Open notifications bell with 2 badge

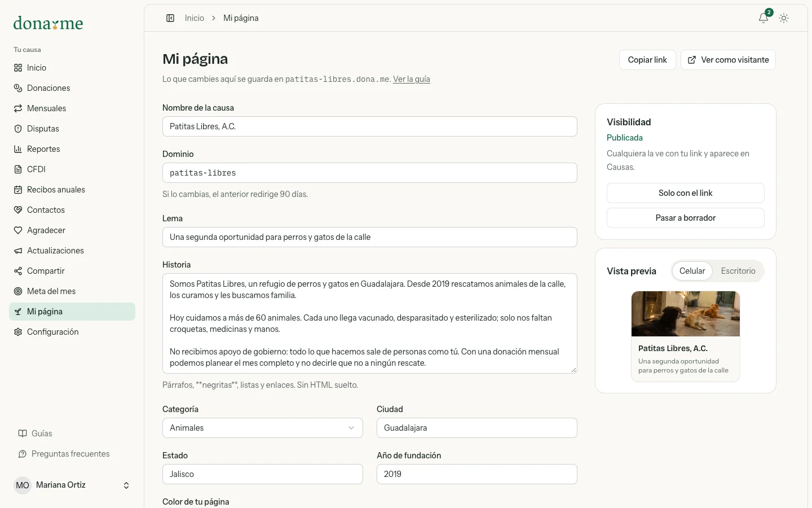(x=764, y=17)
